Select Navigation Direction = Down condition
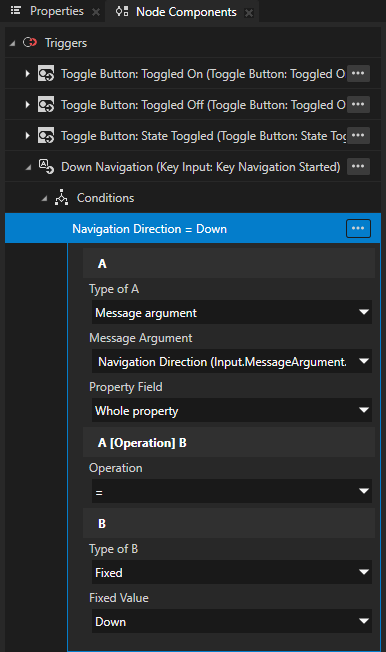386x652 pixels. click(x=193, y=228)
